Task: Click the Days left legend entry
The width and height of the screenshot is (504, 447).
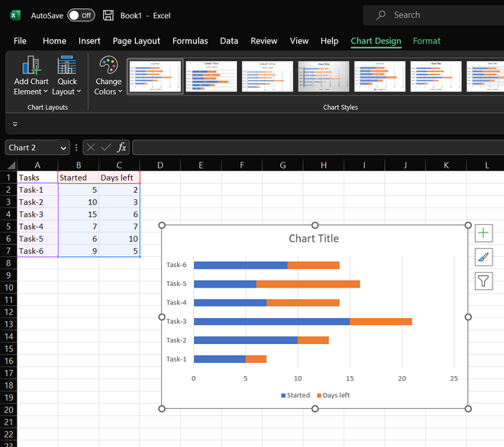Action: 333,395
